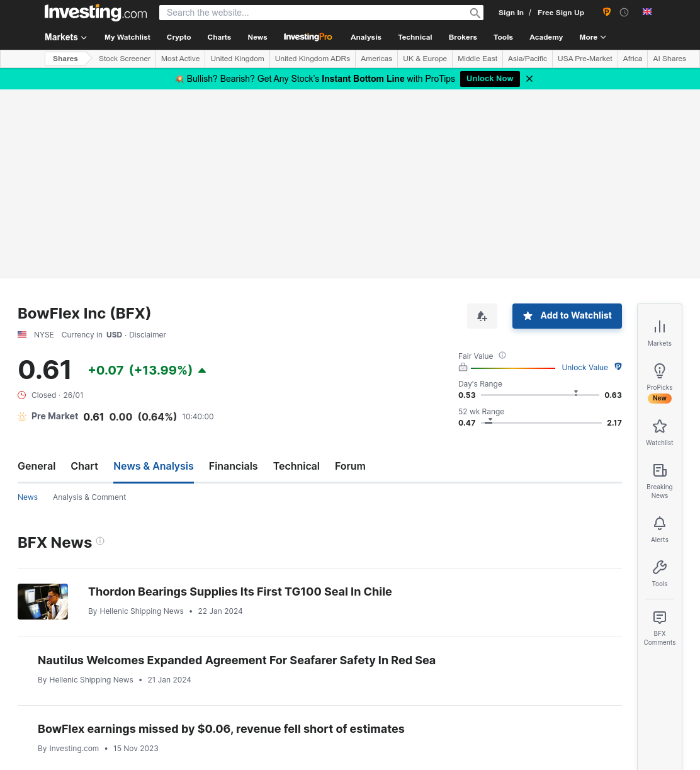
Task: Click Investing.com logo
Action: [x=96, y=13]
